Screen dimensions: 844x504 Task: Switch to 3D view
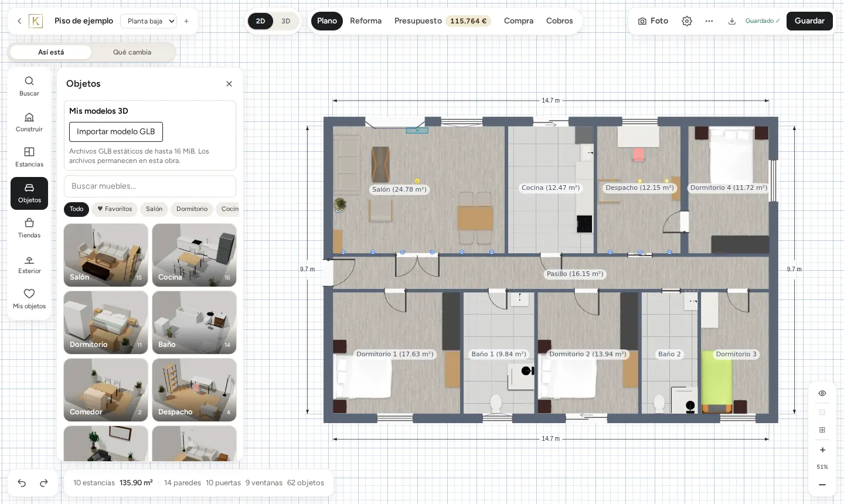click(286, 21)
